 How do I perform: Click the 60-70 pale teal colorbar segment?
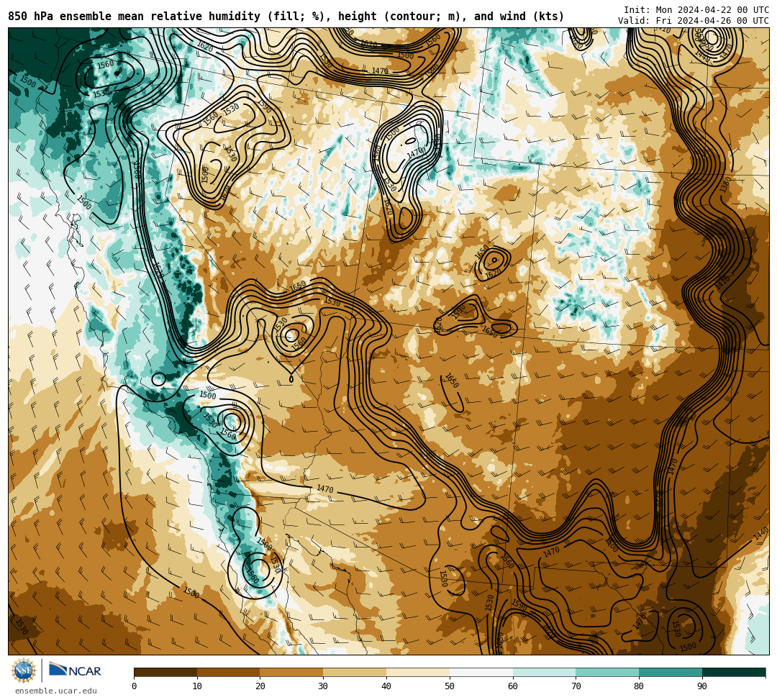(x=544, y=672)
